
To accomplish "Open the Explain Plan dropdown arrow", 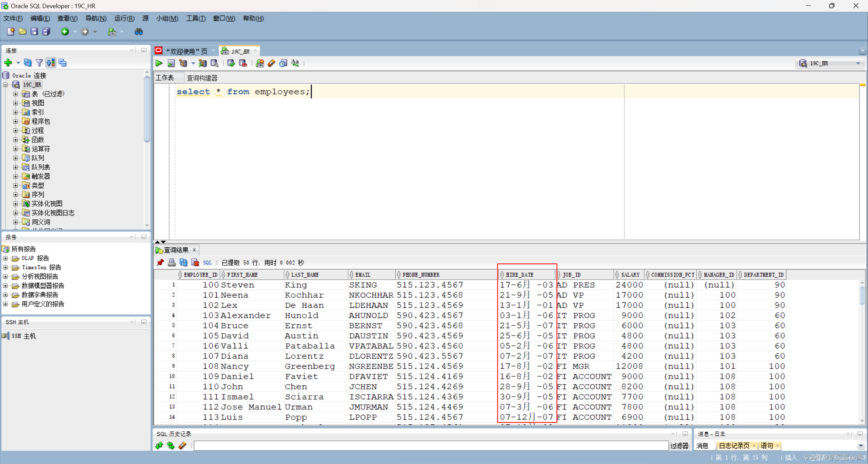I will (x=193, y=63).
